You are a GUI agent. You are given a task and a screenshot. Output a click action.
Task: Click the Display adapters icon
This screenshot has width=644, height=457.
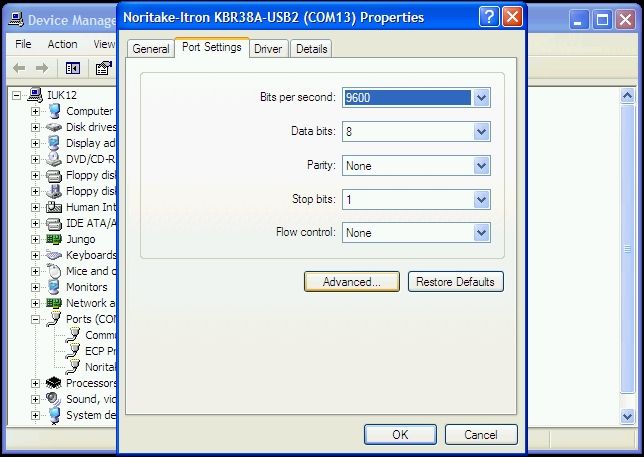(54, 143)
